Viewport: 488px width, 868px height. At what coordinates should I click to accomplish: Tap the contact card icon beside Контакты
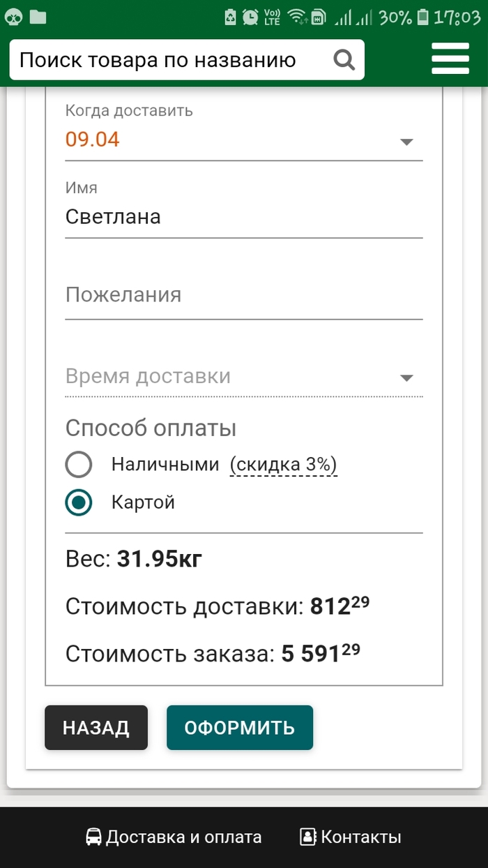point(307,837)
